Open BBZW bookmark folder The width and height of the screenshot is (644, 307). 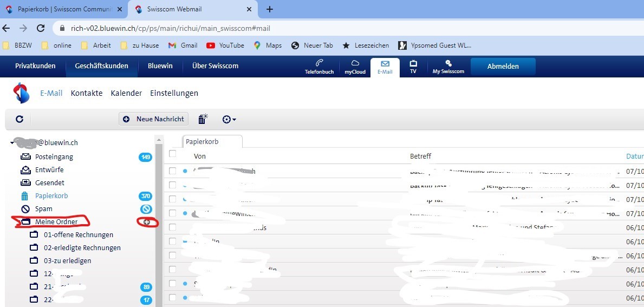coord(18,45)
